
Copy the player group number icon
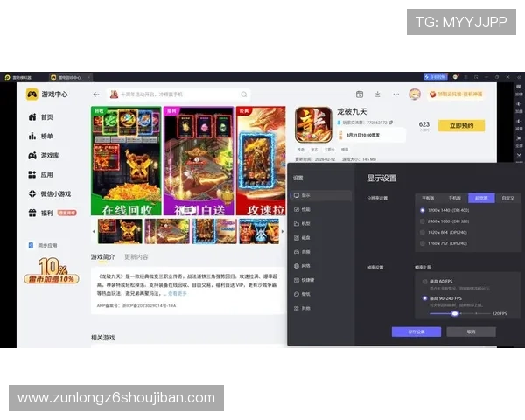[391, 122]
